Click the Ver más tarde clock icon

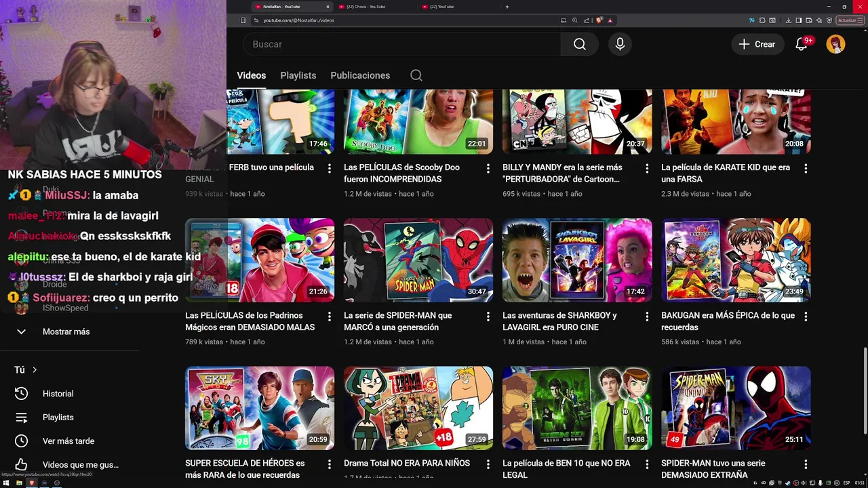[x=22, y=441]
